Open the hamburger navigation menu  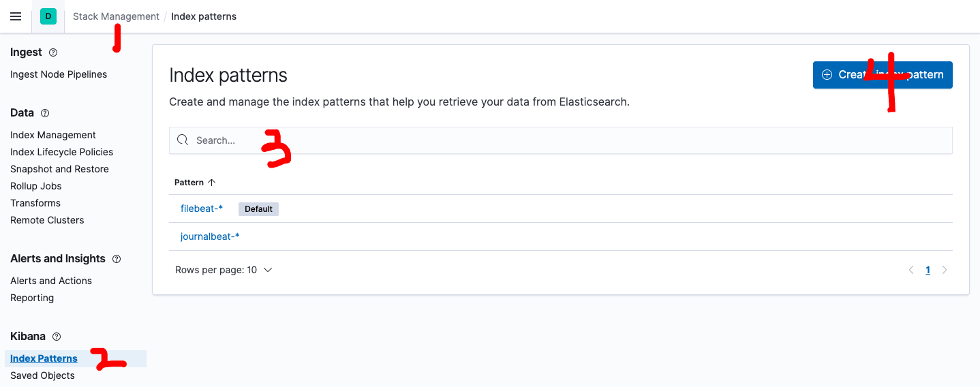[16, 16]
